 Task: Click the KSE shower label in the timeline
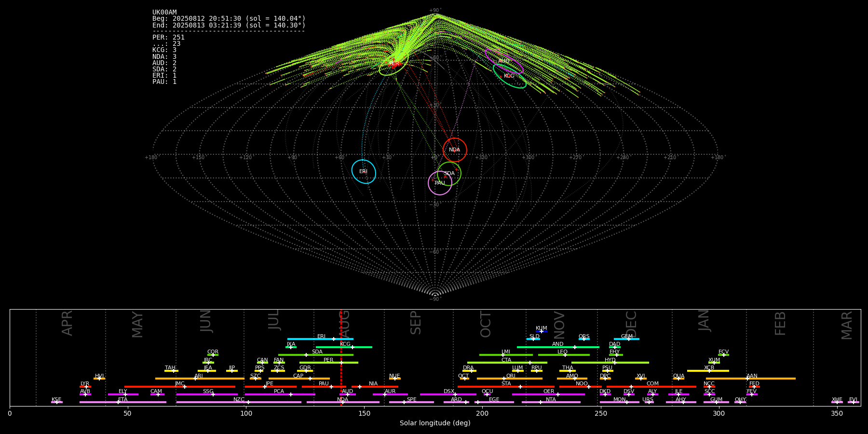56,399
